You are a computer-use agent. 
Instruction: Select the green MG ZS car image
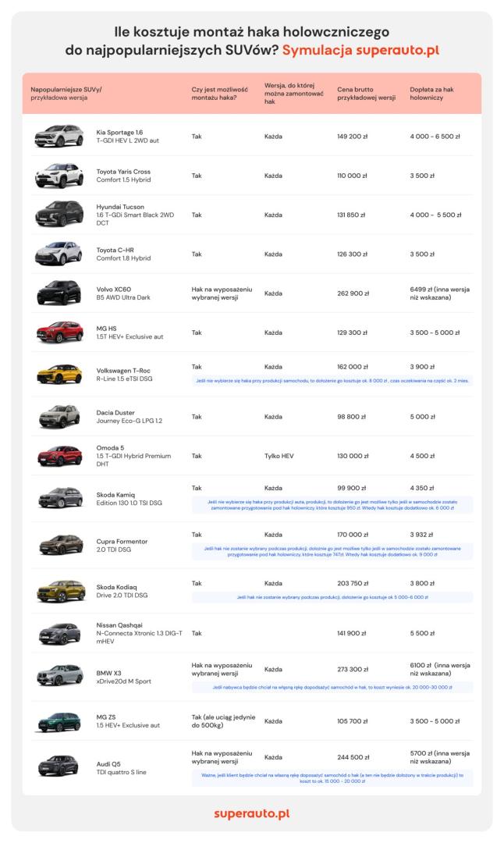click(x=59, y=722)
